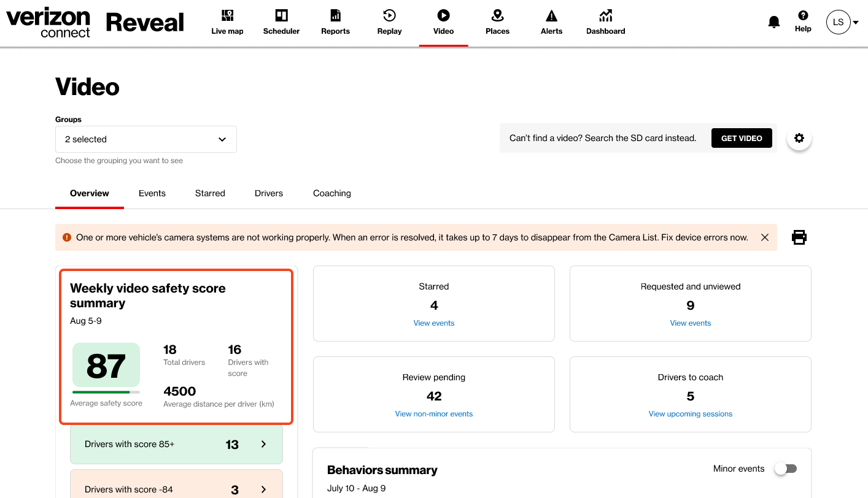Screen dimensions: 868x498
Task: Open the Reports icon in navigation
Action: coord(335,15)
